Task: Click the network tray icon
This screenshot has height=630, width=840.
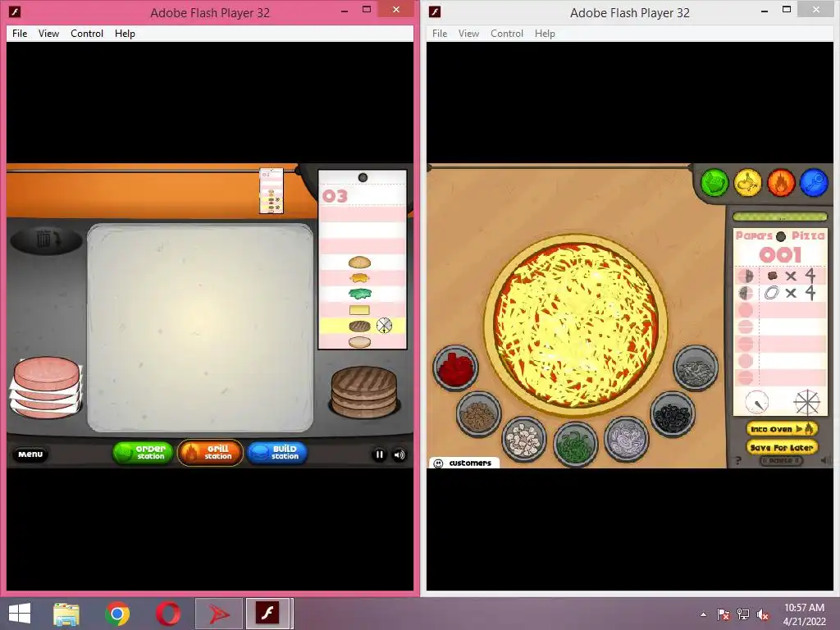Action: pos(743,614)
